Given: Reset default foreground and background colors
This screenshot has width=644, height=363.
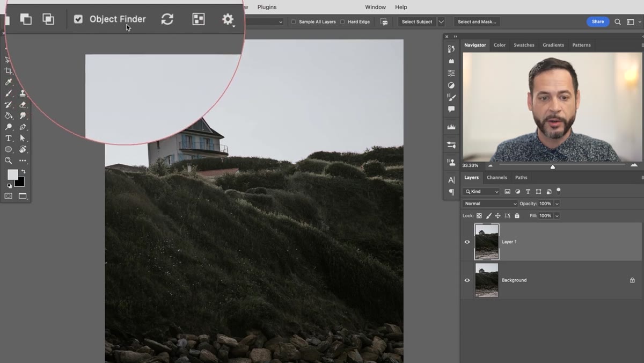Looking at the screenshot, I should pos(9,186).
